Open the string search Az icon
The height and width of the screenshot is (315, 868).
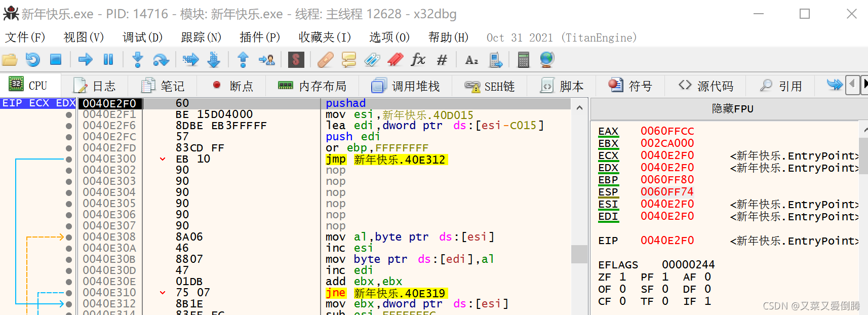pos(471,60)
